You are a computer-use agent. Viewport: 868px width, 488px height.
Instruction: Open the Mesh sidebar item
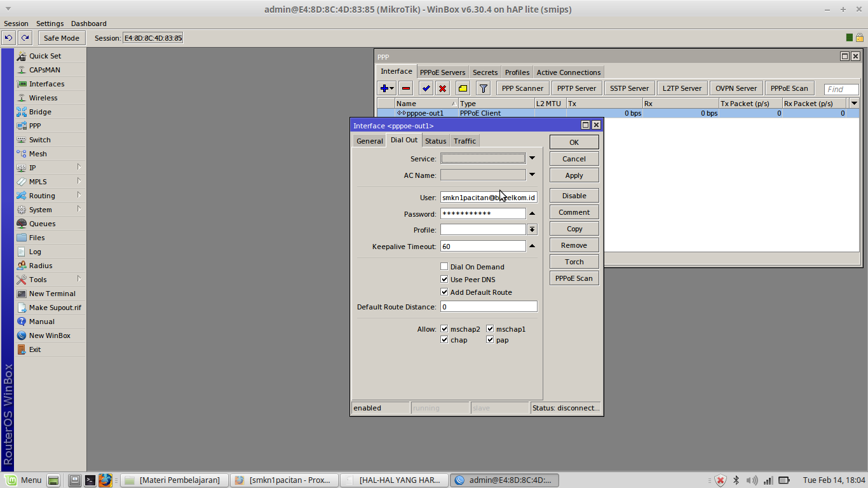click(37, 154)
